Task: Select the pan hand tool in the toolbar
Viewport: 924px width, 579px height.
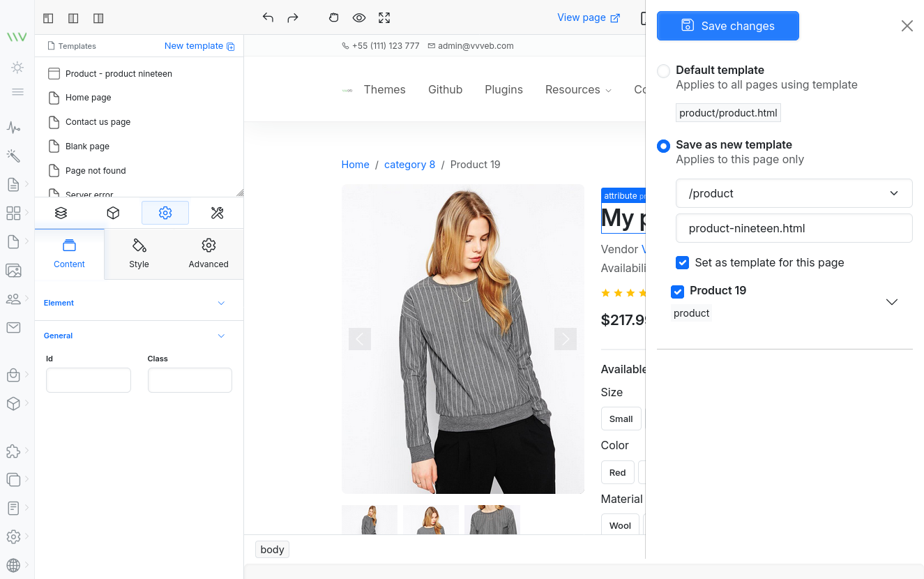Action: (x=333, y=17)
